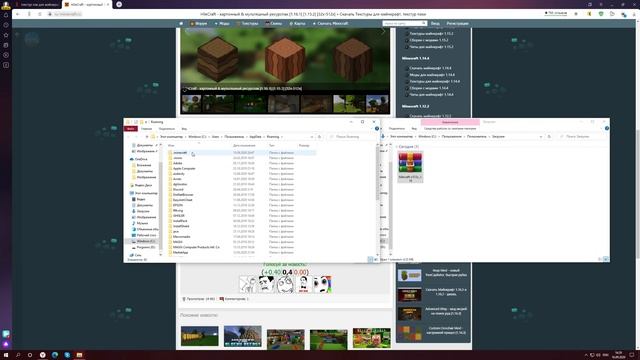The width and height of the screenshot is (640, 360).
Task: Click the rainbow face rating icon
Action: click(x=322, y=284)
